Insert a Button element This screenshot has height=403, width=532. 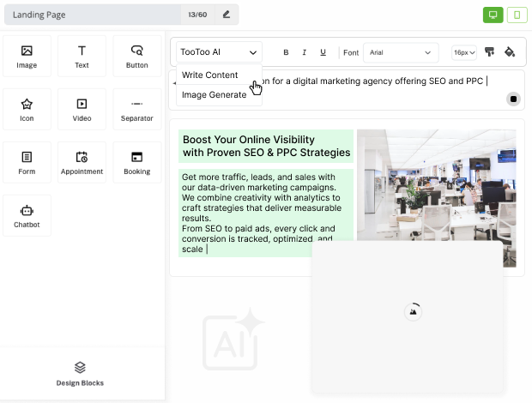(x=136, y=57)
